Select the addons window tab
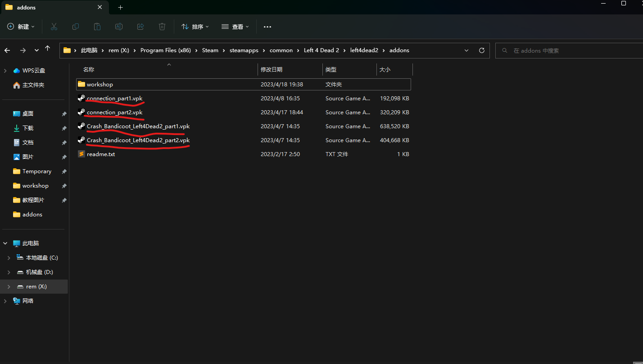The width and height of the screenshot is (643, 364). (54, 8)
